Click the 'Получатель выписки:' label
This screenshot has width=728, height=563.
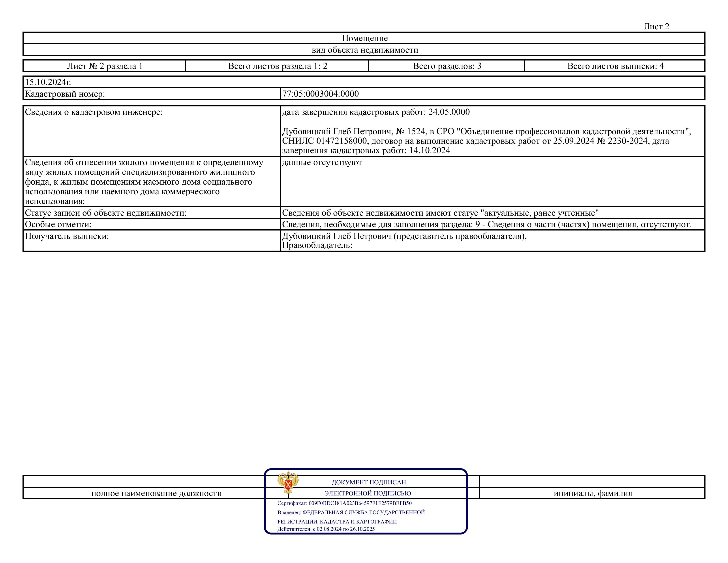tap(67, 236)
